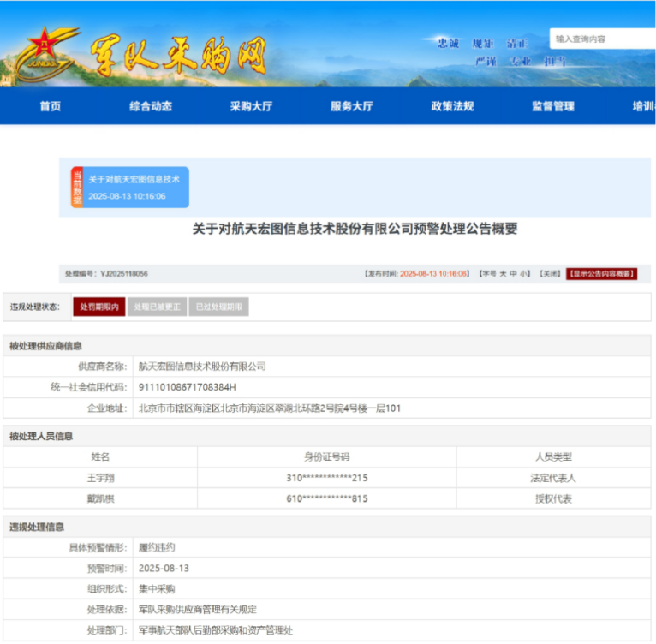Image resolution: width=656 pixels, height=644 pixels.
Task: Click the 关闭 link in info bar
Action: pos(550,274)
